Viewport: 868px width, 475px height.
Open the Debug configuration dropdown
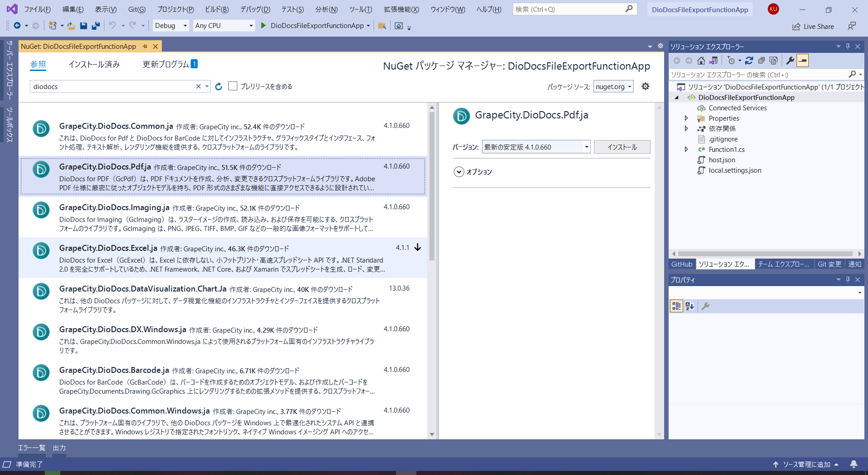pyautogui.click(x=171, y=26)
